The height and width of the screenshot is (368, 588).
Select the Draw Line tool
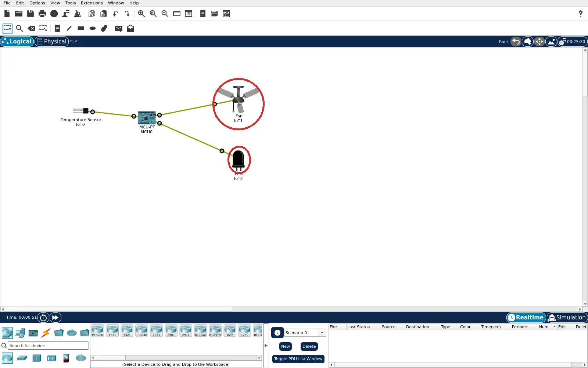pos(69,28)
